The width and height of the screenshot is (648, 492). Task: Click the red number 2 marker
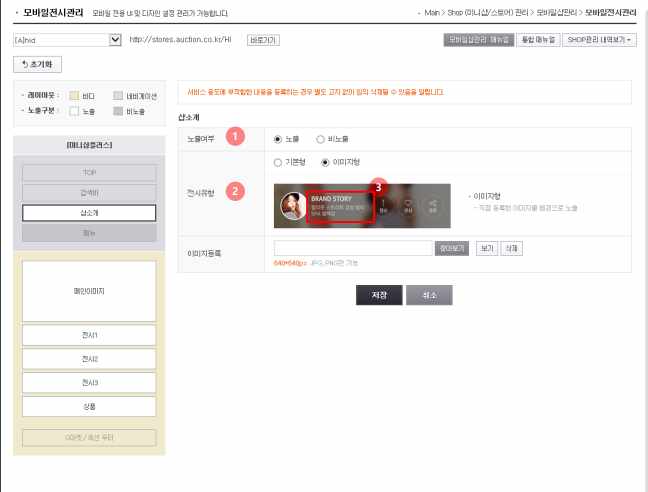235,191
